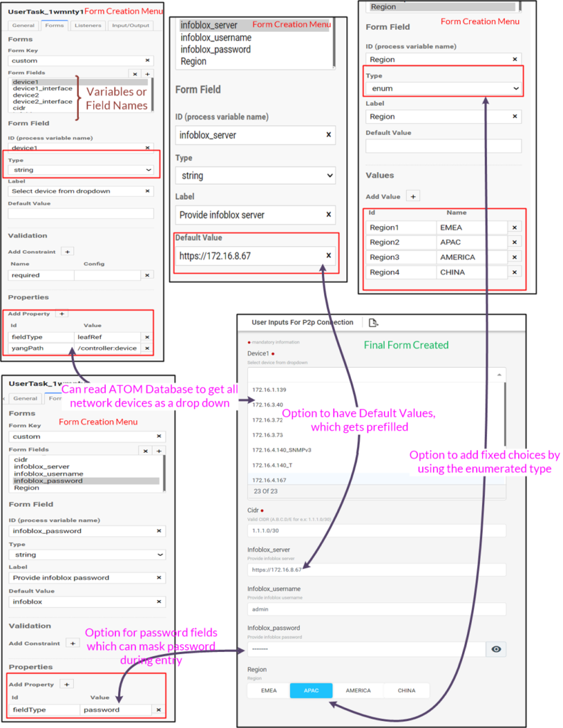The height and width of the screenshot is (728, 563).
Task: Select device2 in Form Fields list
Action: (26, 95)
